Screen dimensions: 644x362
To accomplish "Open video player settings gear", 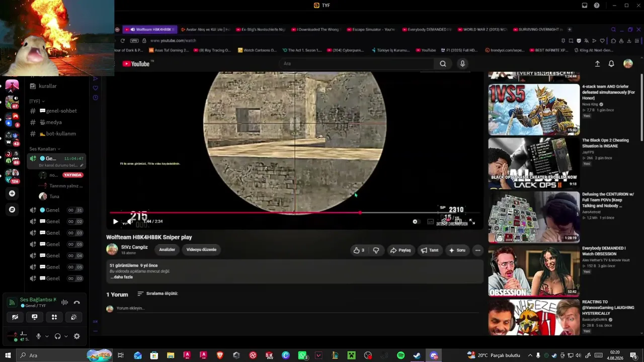I will point(444,221).
